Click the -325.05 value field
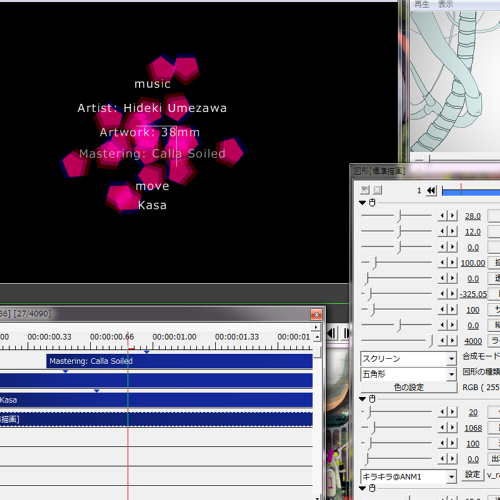The height and width of the screenshot is (500, 500). (x=473, y=294)
